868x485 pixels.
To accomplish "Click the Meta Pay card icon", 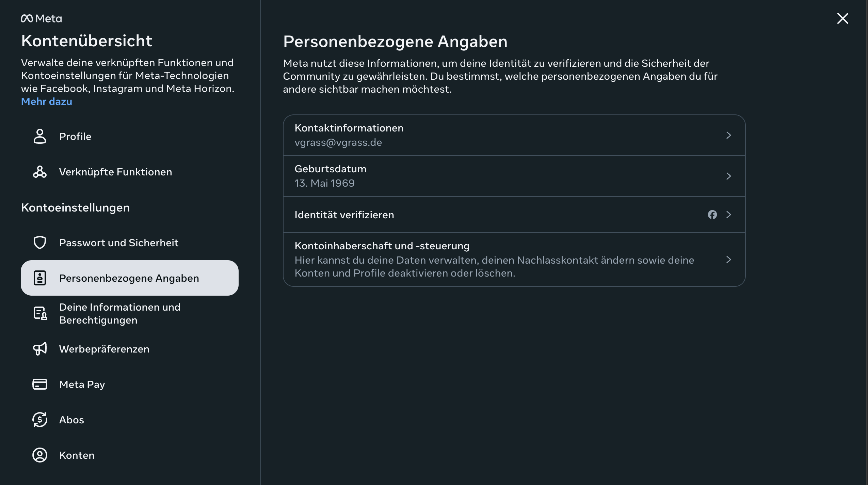I will tap(40, 384).
